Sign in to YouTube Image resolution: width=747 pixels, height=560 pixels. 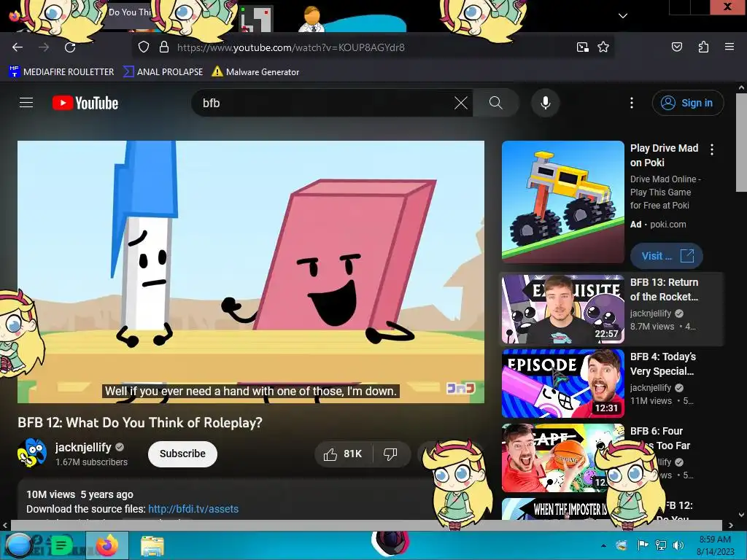(688, 103)
